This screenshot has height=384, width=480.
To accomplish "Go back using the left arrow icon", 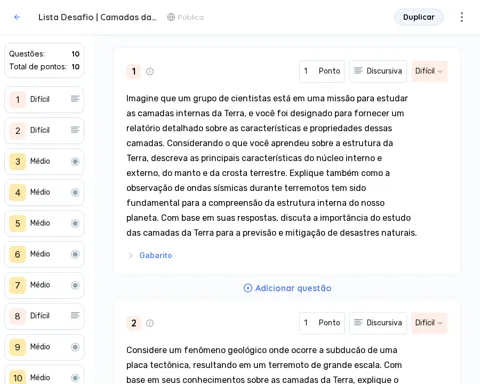I will (17, 17).
